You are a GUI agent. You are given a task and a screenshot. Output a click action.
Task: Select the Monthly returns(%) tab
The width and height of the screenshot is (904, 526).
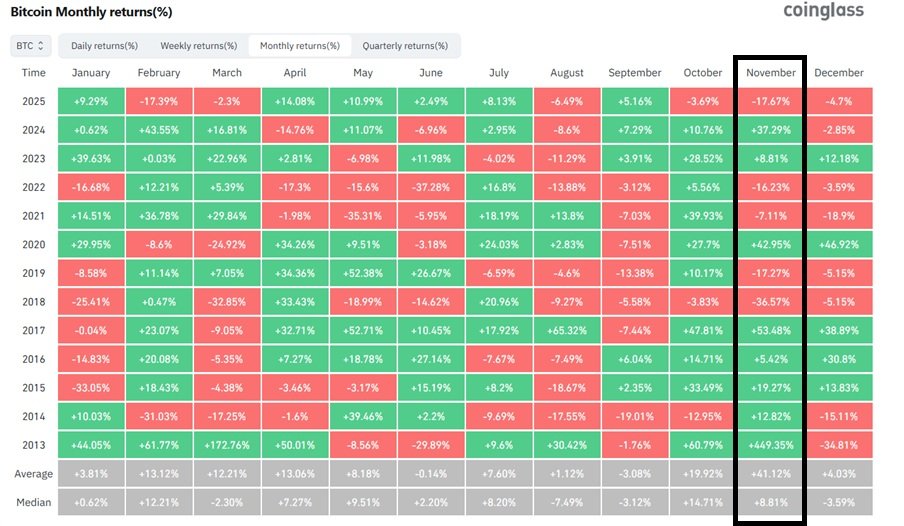300,46
